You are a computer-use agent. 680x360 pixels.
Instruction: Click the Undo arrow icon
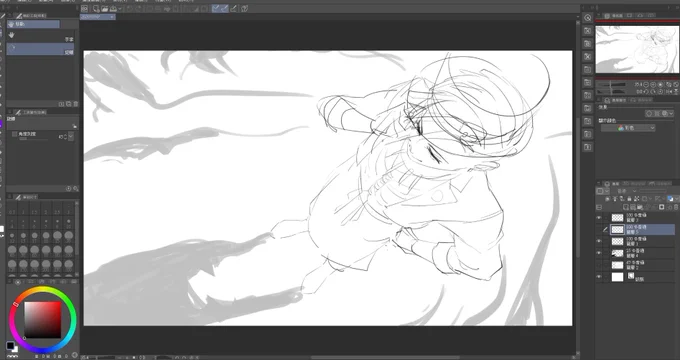click(129, 9)
